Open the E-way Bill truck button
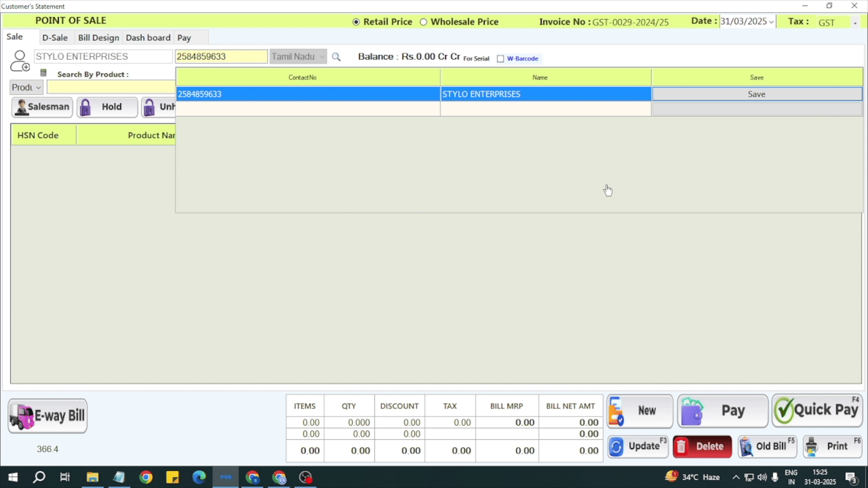Image resolution: width=868 pixels, height=488 pixels. point(47,416)
